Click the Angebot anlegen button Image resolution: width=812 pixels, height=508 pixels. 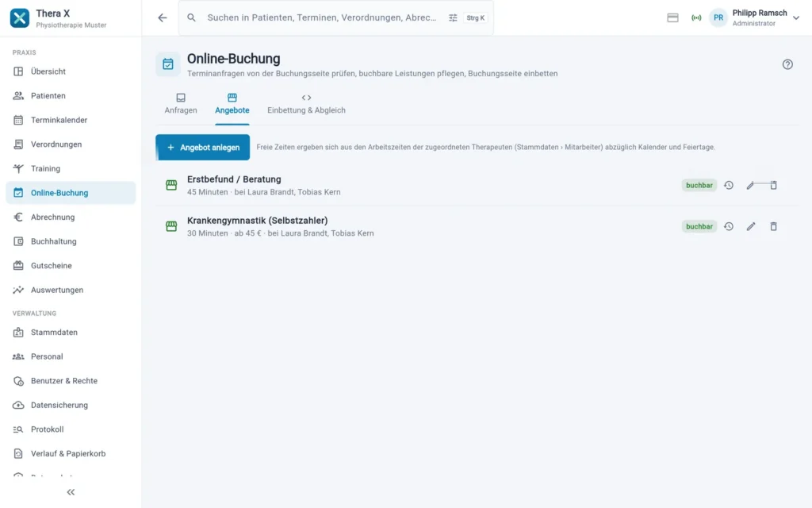tap(202, 148)
